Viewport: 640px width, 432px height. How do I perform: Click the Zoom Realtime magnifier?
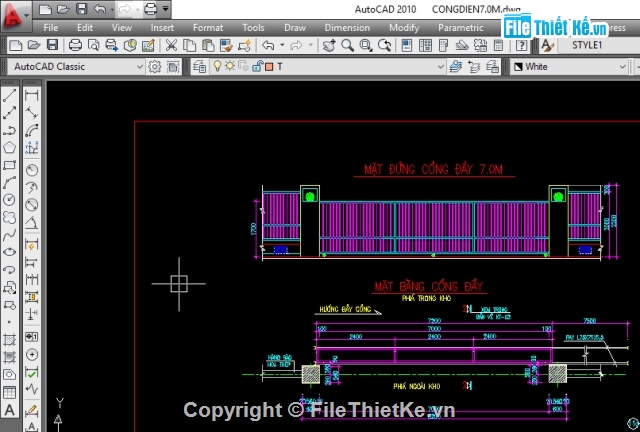tap(347, 45)
